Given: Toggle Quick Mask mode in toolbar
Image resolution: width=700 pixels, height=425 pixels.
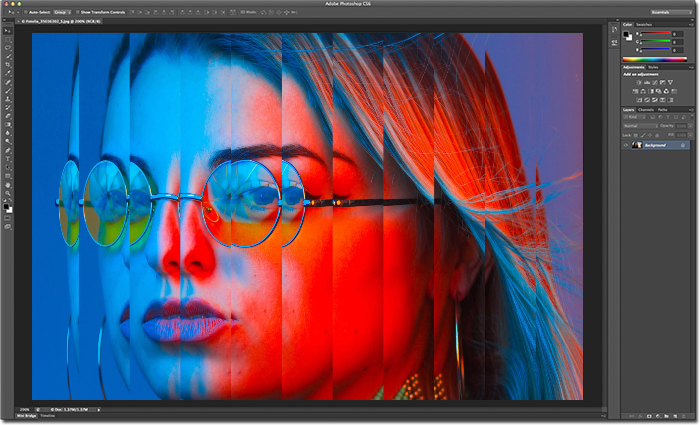Looking at the screenshot, I should pyautogui.click(x=8, y=218).
